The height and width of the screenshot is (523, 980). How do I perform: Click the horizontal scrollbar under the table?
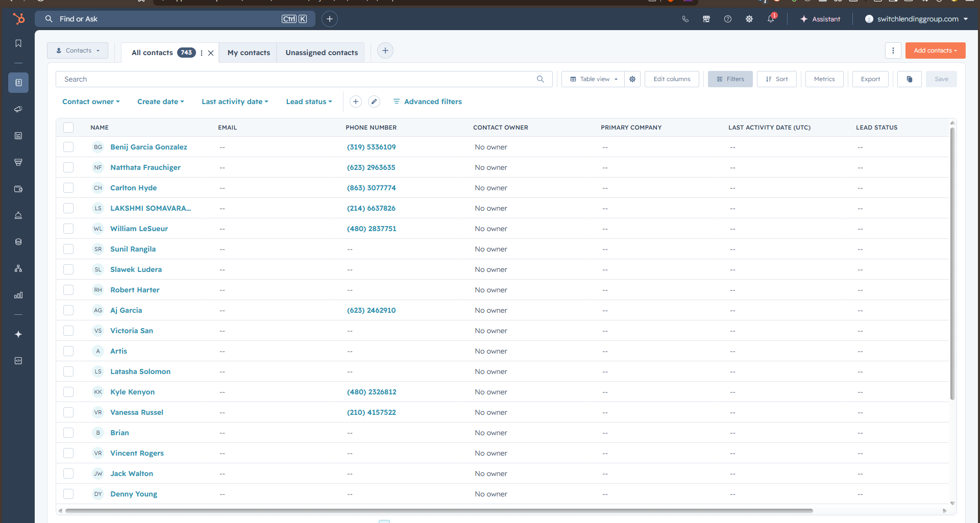pos(439,510)
